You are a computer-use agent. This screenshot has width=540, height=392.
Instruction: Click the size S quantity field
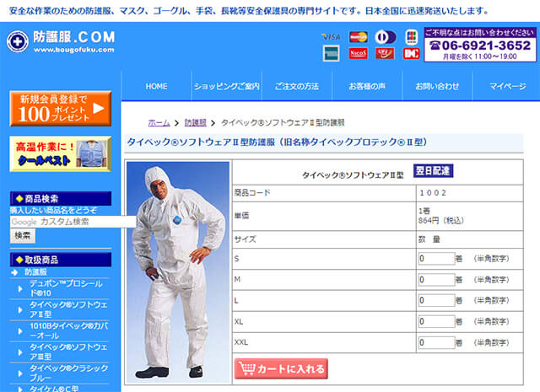tap(436, 259)
